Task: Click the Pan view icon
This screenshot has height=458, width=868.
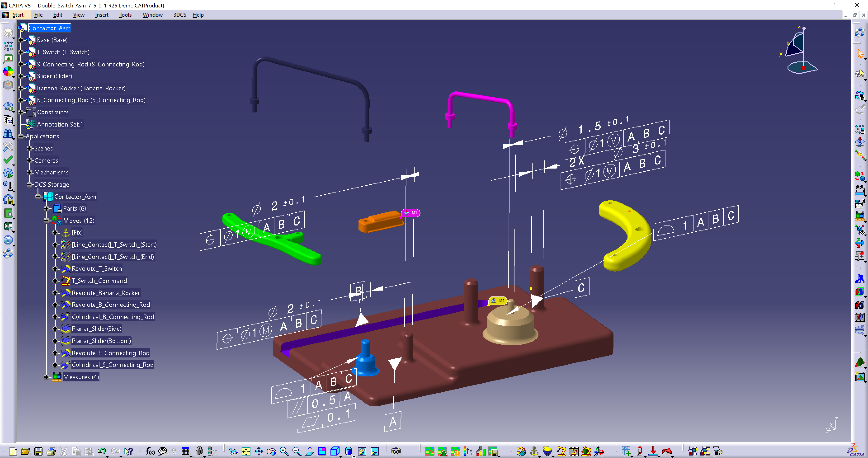Action: tap(259, 451)
